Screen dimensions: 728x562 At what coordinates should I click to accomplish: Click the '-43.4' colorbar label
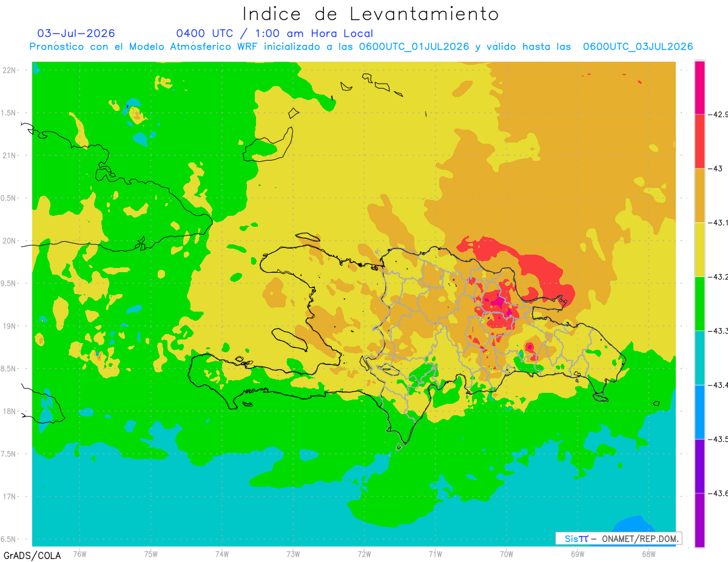[718, 385]
